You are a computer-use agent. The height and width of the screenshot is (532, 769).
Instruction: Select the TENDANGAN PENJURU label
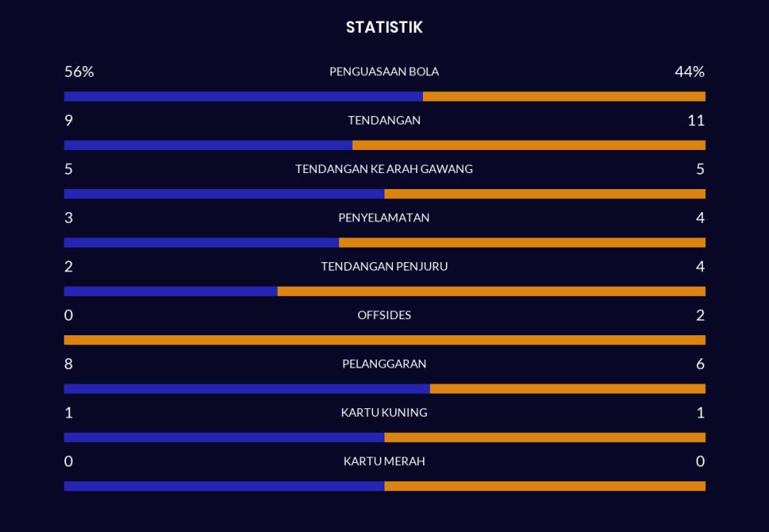coord(384,266)
